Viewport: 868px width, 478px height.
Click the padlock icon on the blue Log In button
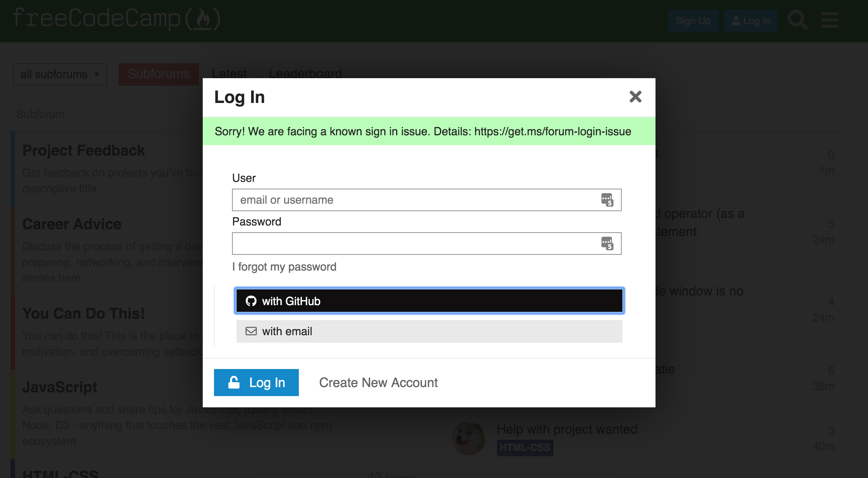pos(234,383)
